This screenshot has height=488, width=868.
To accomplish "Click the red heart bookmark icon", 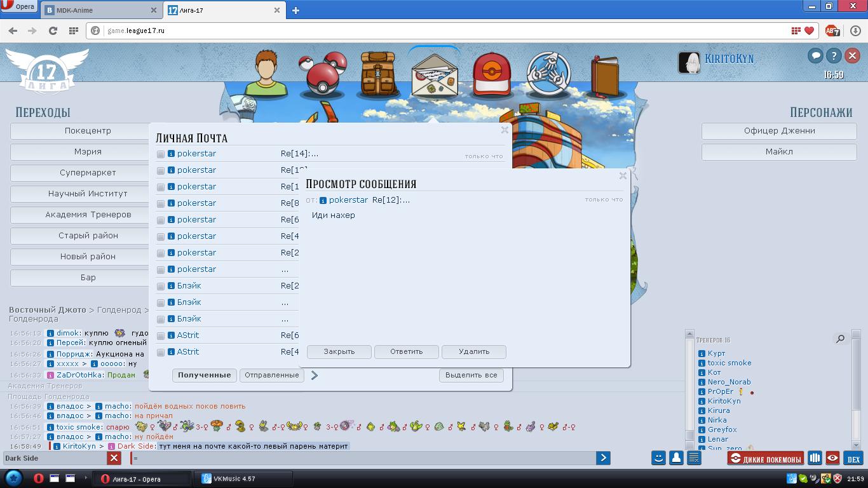I will [x=809, y=30].
